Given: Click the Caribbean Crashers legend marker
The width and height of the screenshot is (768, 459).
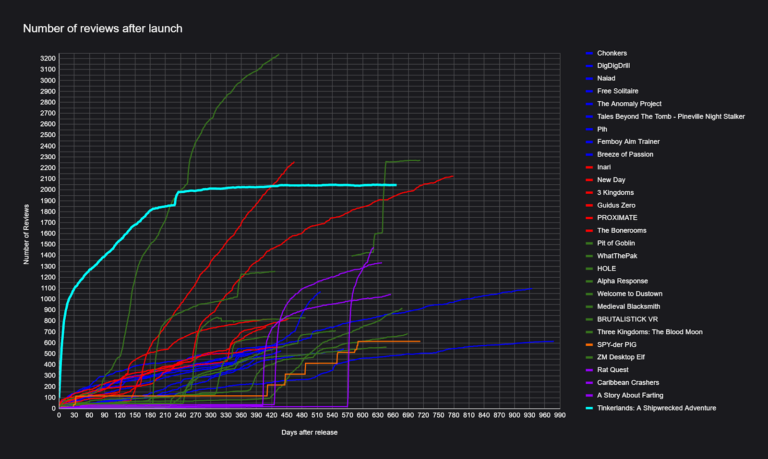Looking at the screenshot, I should pyautogui.click(x=587, y=383).
